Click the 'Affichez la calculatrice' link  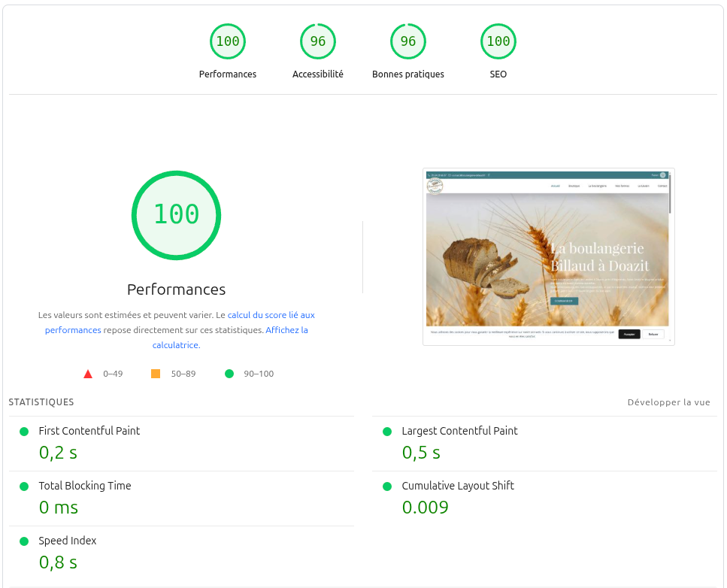(x=286, y=330)
